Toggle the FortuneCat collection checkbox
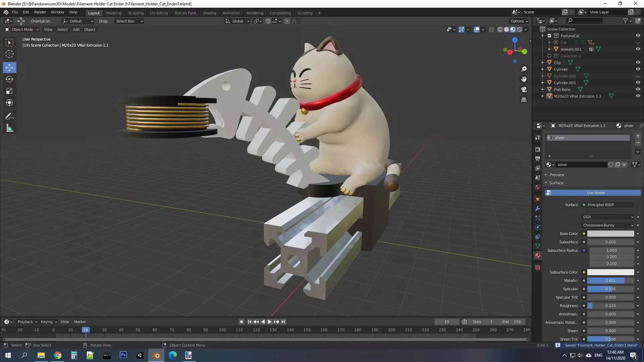Screen dimensions: 644x362 (549, 36)
